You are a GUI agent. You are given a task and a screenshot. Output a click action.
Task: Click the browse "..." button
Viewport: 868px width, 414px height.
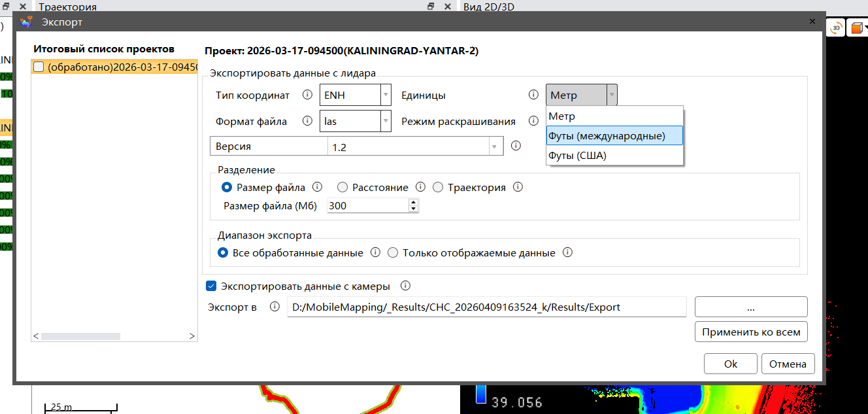[x=751, y=307]
